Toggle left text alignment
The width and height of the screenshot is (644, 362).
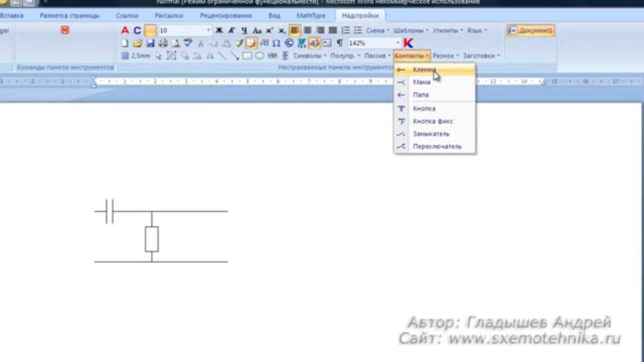coord(295,30)
